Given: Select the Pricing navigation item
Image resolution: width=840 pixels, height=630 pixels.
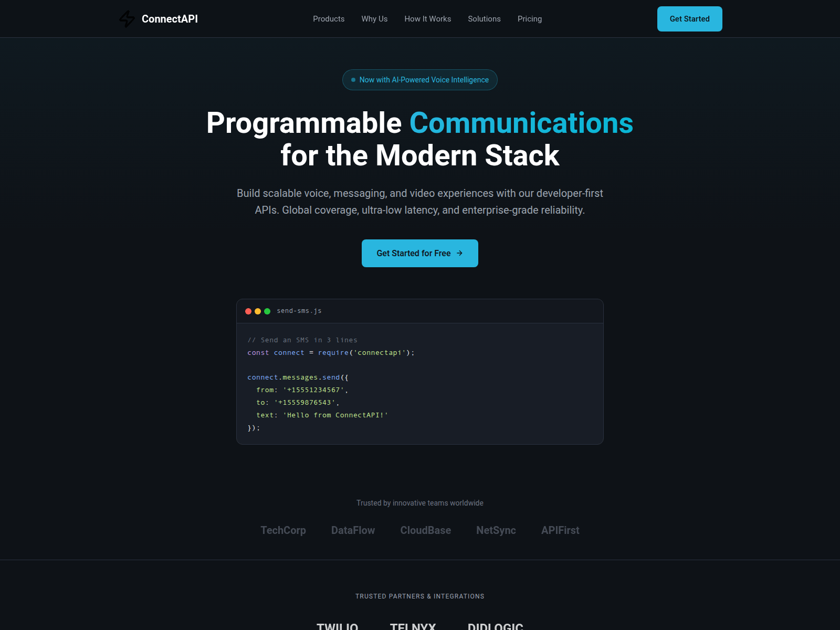Looking at the screenshot, I should click(529, 19).
